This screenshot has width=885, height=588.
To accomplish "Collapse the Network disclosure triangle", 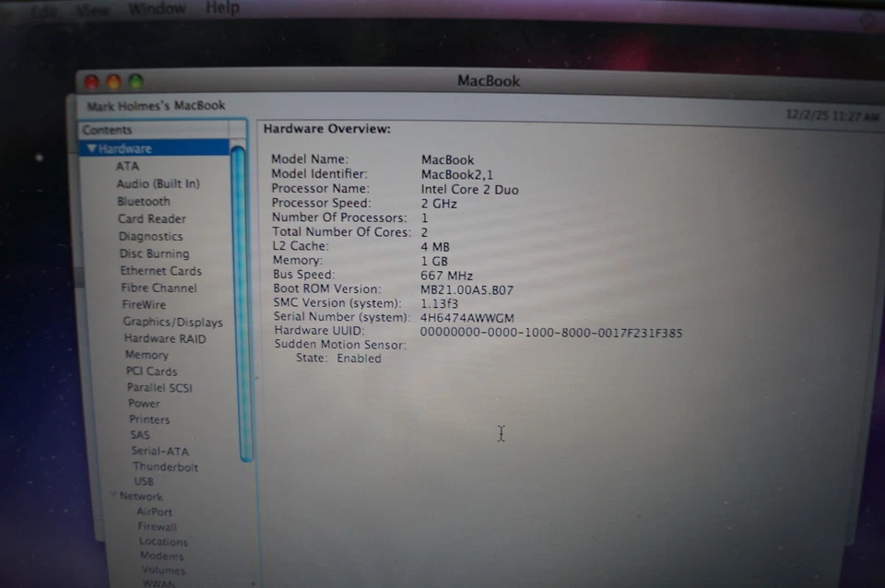I will point(113,496).
